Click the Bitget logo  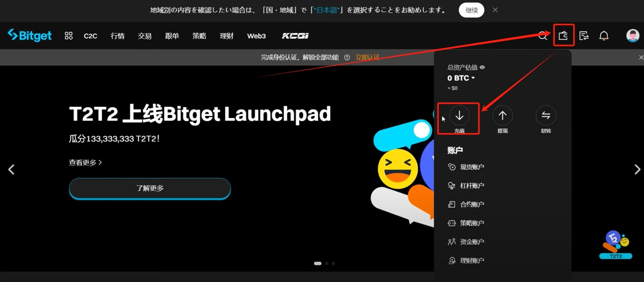[x=30, y=36]
